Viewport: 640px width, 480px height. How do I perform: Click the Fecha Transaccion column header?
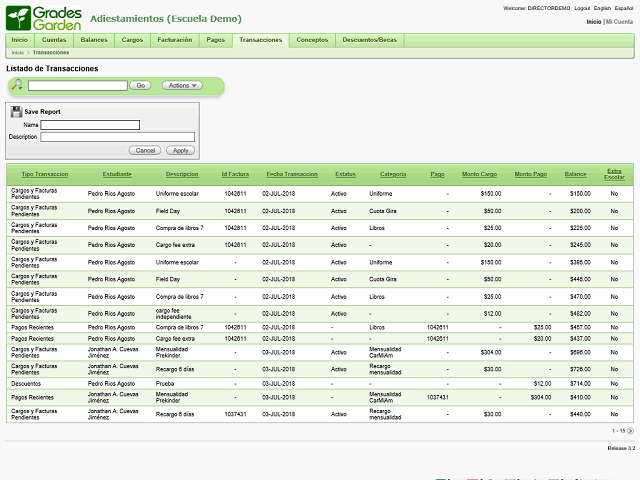(292, 174)
